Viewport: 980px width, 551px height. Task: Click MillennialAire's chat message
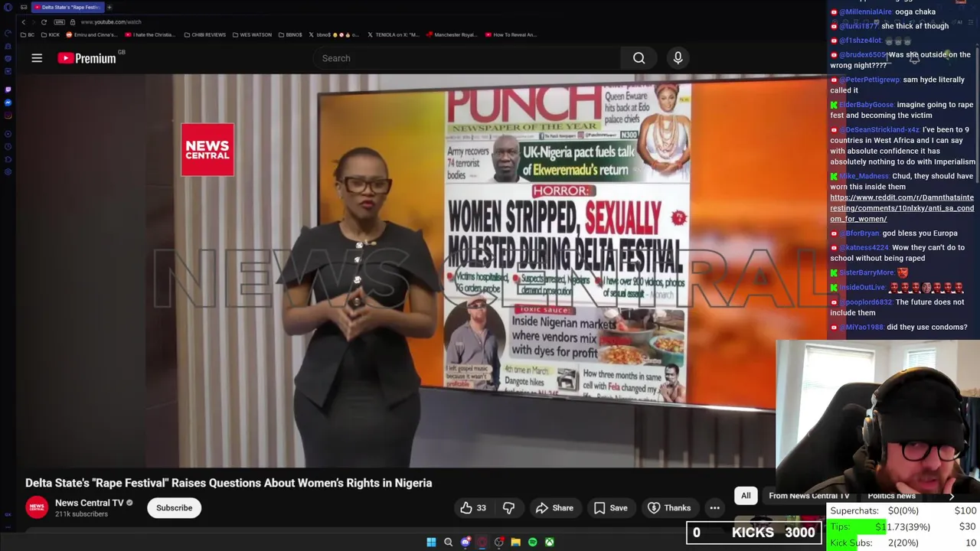point(883,12)
